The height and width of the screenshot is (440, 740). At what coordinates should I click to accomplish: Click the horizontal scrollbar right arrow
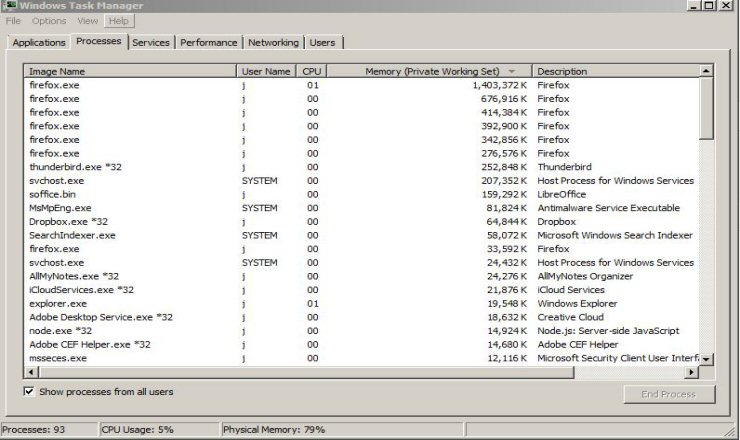(691, 372)
